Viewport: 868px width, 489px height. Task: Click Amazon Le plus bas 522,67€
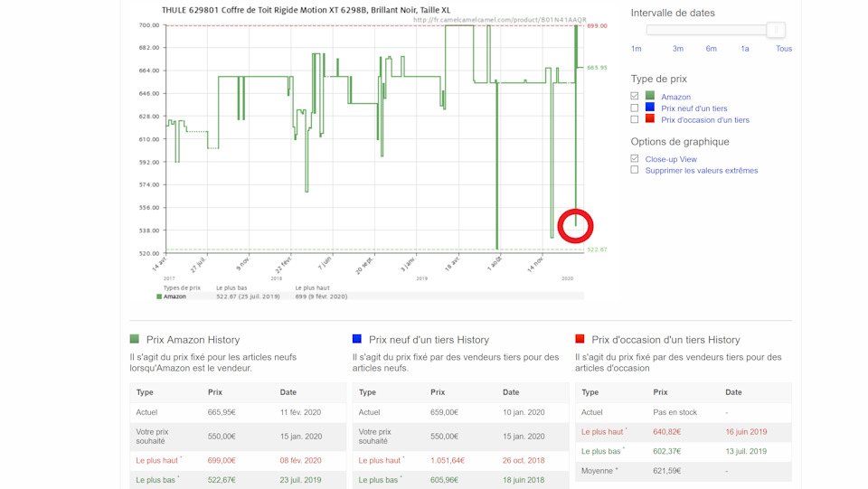tap(222, 480)
